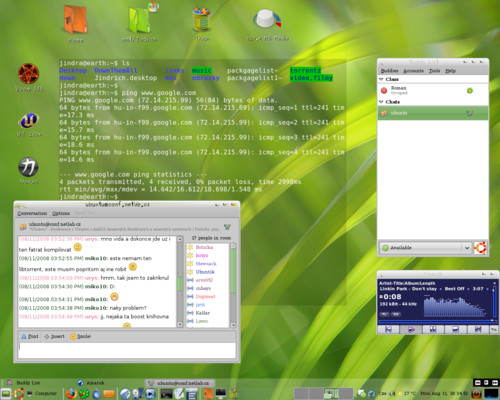
Task: Click the text editor pencil launcher in panel
Action: (179, 394)
